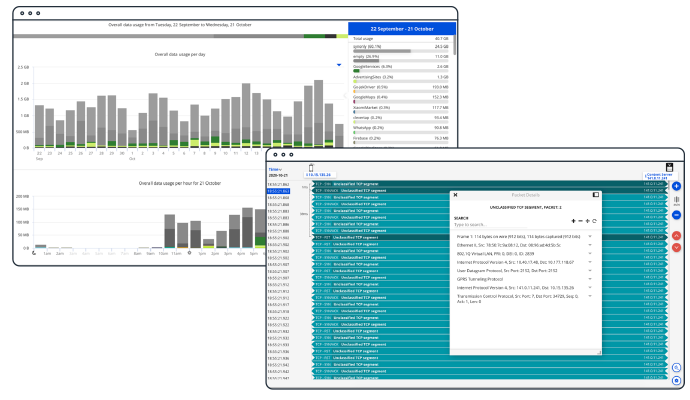The image size is (690, 400).
Task: Expand the Frame 1 row
Action: click(590, 237)
